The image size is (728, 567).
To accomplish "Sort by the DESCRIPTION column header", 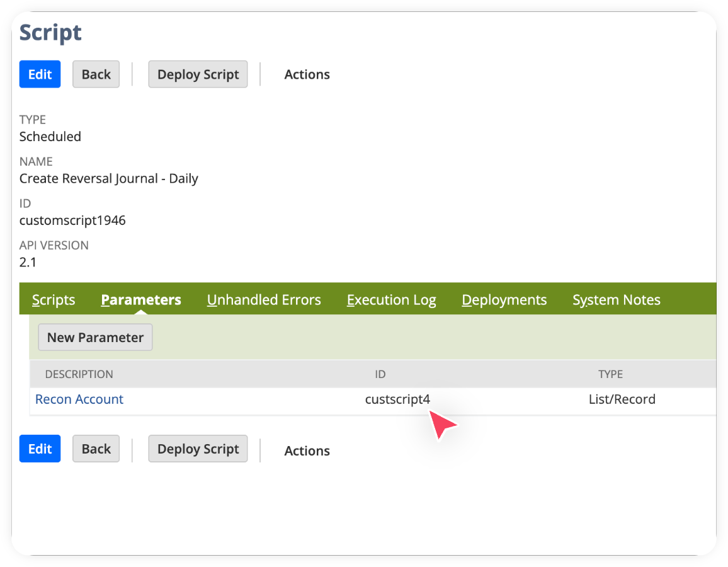I will (x=79, y=374).
